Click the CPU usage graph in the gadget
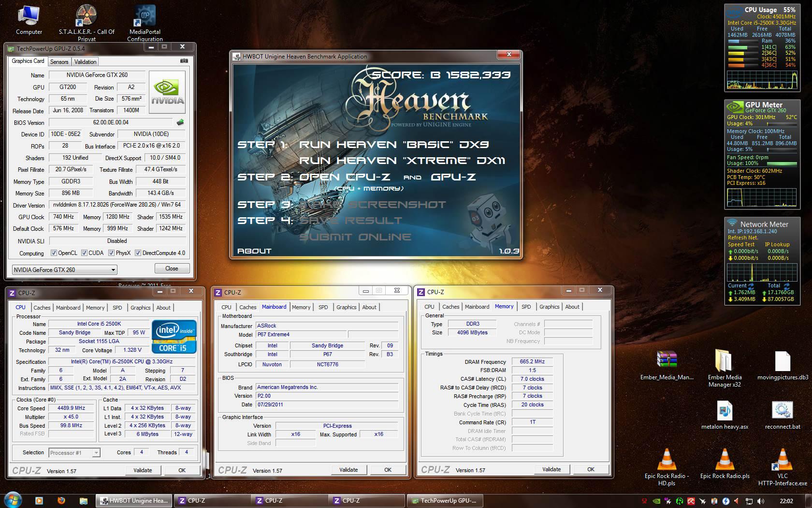The width and height of the screenshot is (812, 508). tap(762, 80)
